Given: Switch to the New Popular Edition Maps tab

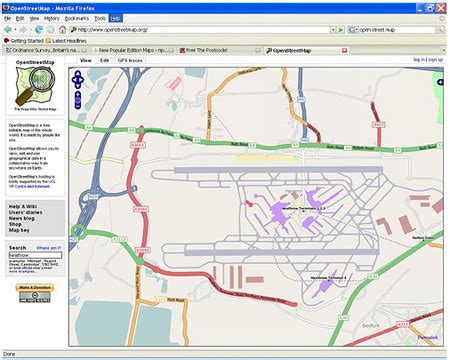Looking at the screenshot, I should coord(133,50).
